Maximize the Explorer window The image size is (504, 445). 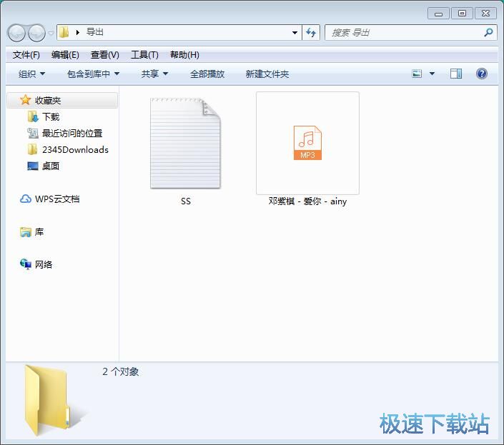[463, 14]
